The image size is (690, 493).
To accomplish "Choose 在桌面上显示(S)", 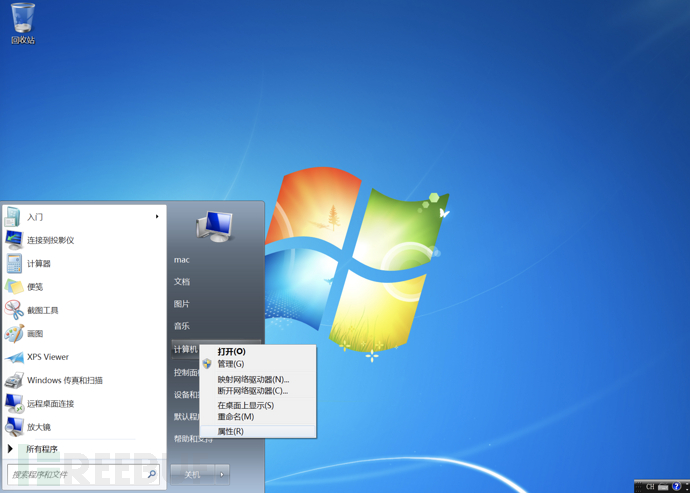I will [257, 405].
